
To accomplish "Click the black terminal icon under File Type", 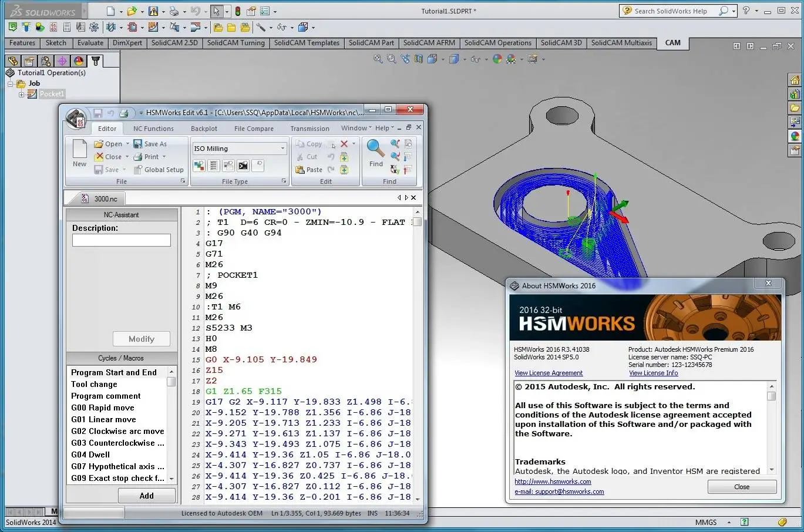I will [243, 166].
